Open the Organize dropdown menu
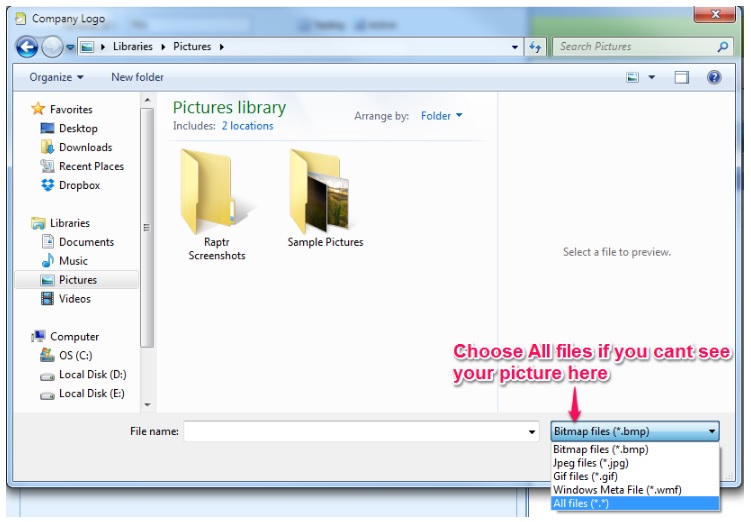Image resolution: width=751 pixels, height=522 pixels. coord(56,77)
